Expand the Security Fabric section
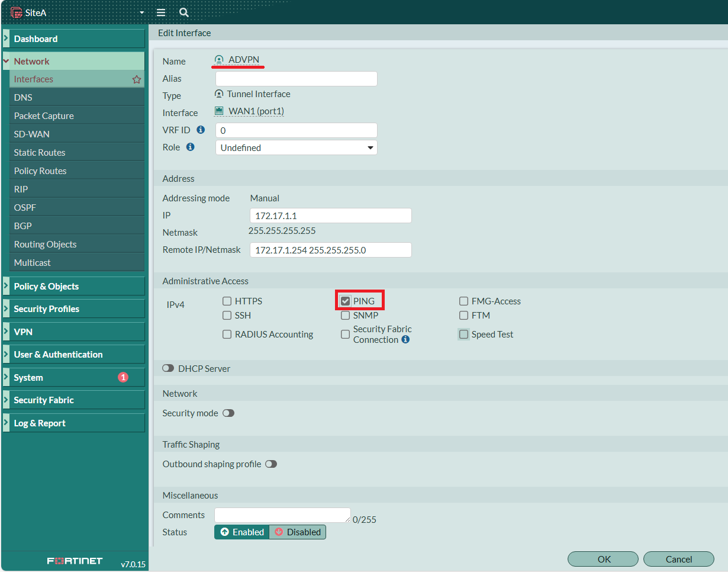The image size is (728, 572). tap(73, 400)
